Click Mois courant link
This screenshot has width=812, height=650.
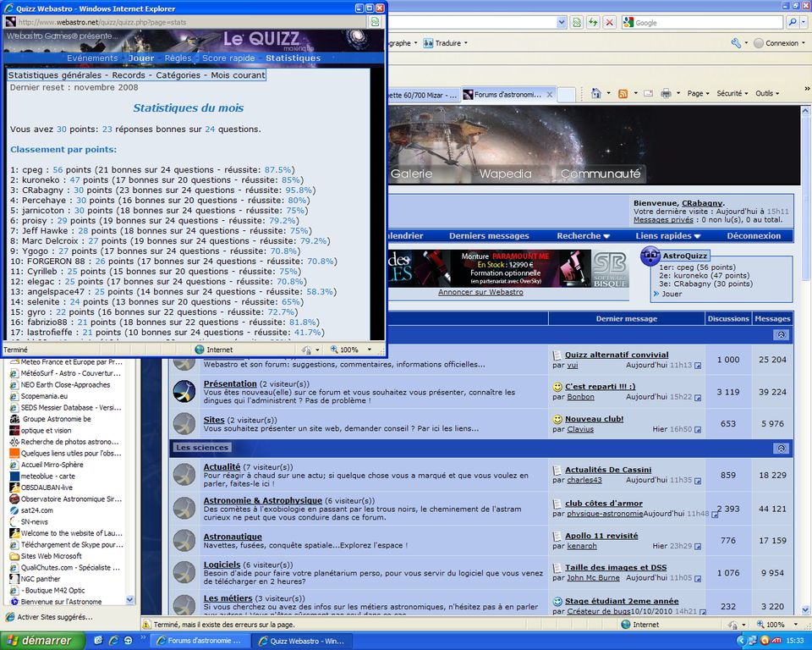[x=238, y=75]
